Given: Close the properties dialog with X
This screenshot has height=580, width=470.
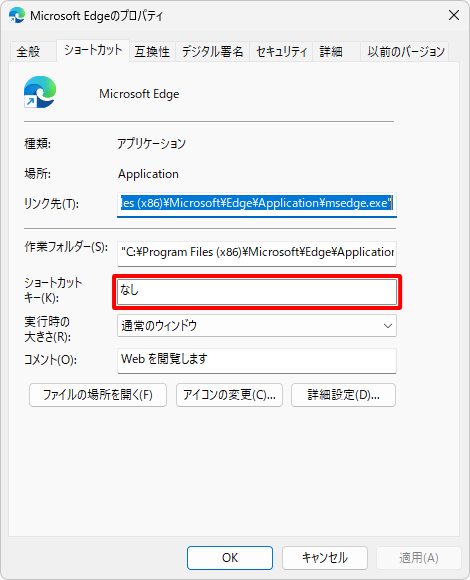Looking at the screenshot, I should (x=454, y=15).
